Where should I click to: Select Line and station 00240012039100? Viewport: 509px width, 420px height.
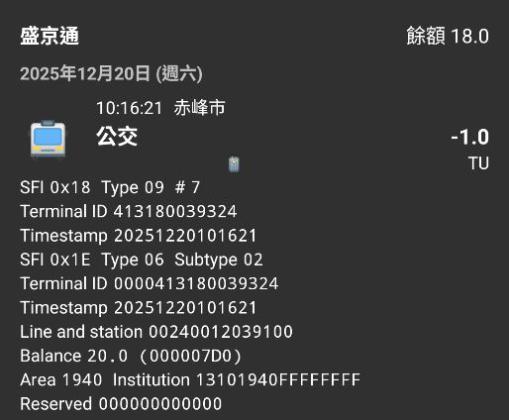pos(156,332)
